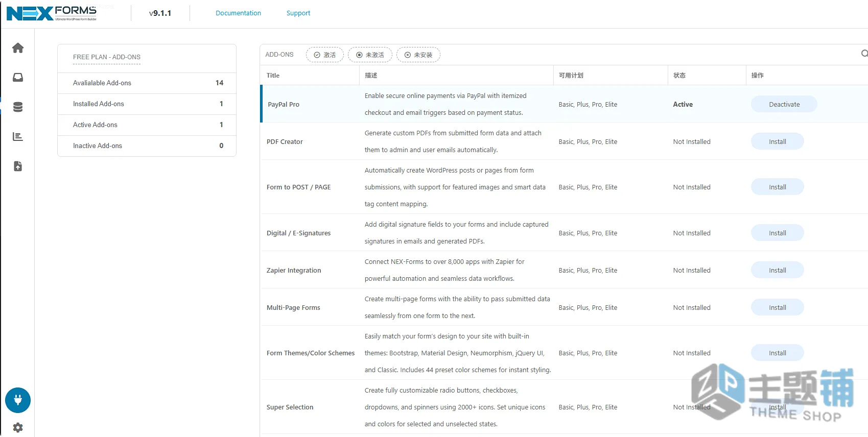Click the ADD-ONS label above the table

pos(279,55)
